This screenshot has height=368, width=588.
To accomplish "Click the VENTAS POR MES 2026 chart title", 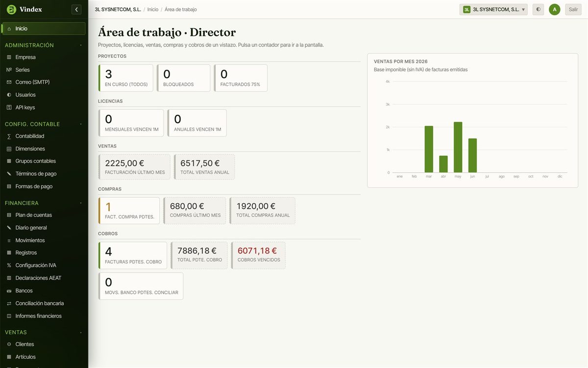I will tap(401, 61).
